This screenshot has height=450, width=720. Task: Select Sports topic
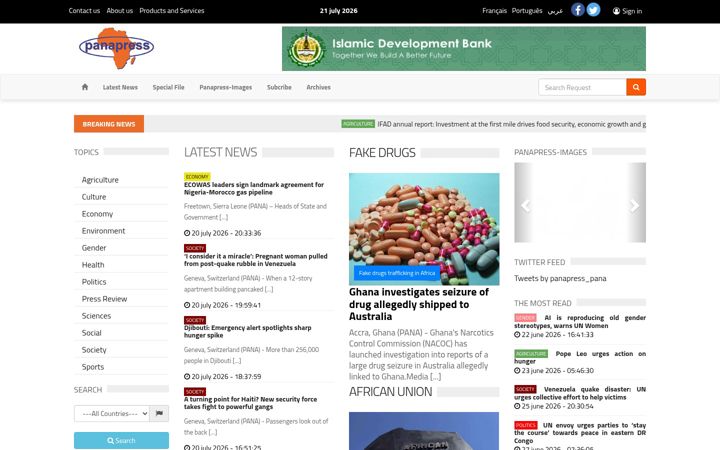(93, 366)
